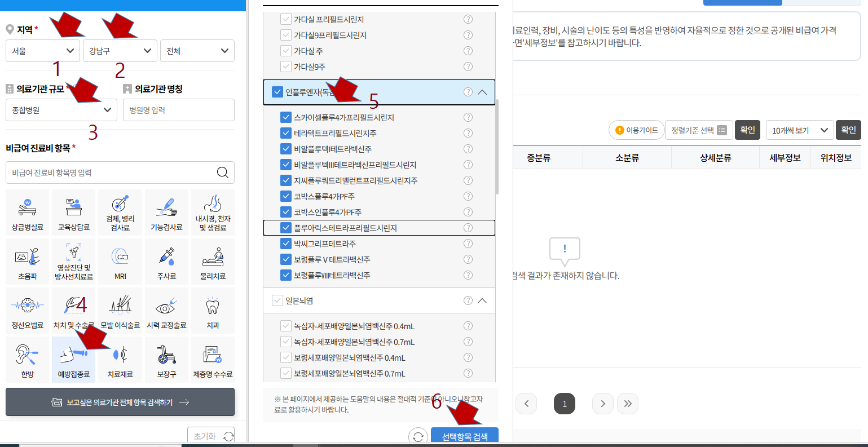
Task: Select the 초음파 (ultrasound) category icon
Action: coord(27,261)
